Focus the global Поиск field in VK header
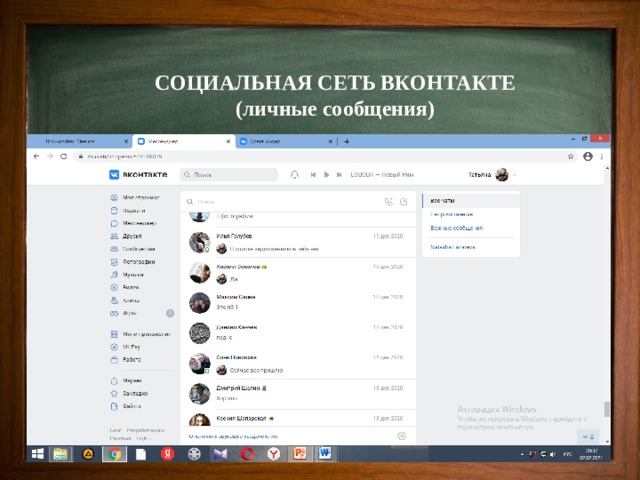Screen dimensions: 640x480 point(229,175)
